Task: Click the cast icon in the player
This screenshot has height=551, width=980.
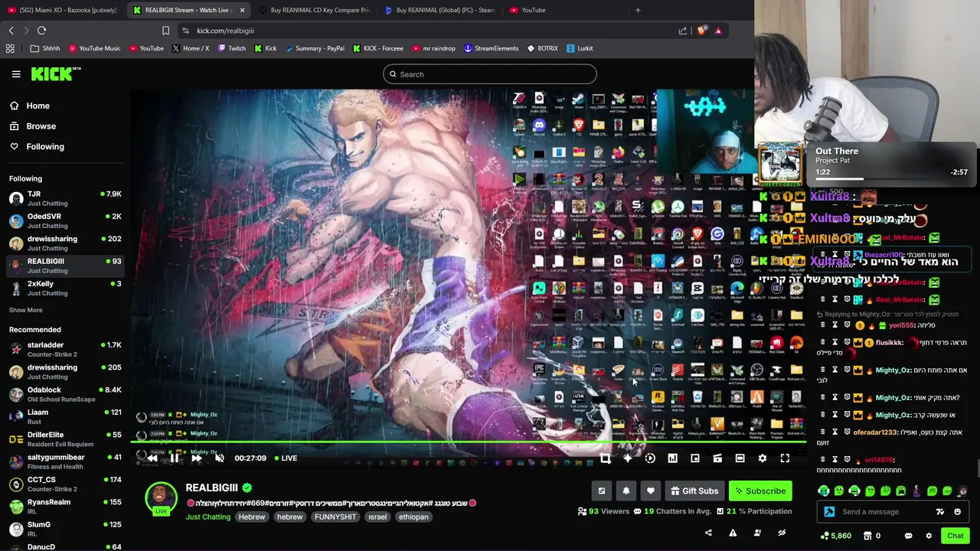Action: click(717, 458)
